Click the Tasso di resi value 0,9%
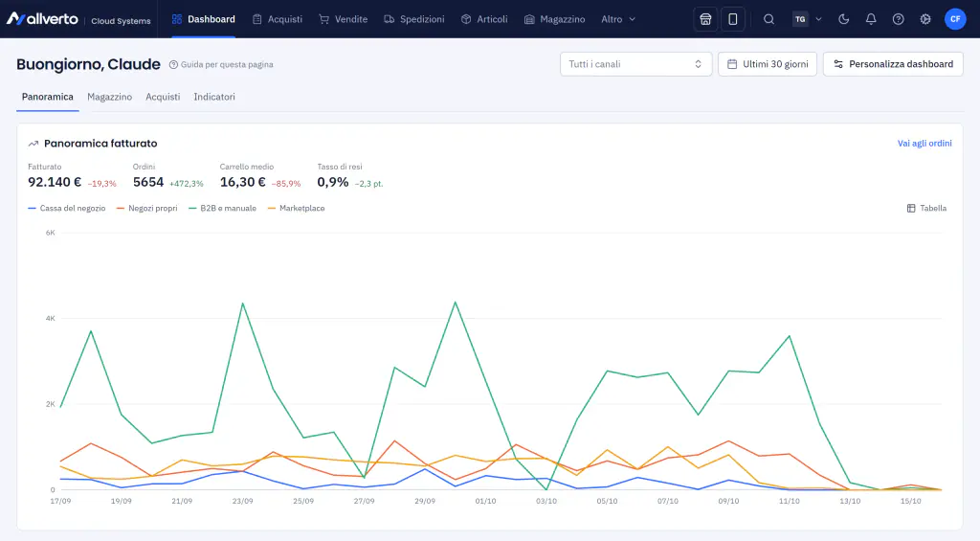The image size is (980, 541). pyautogui.click(x=332, y=182)
